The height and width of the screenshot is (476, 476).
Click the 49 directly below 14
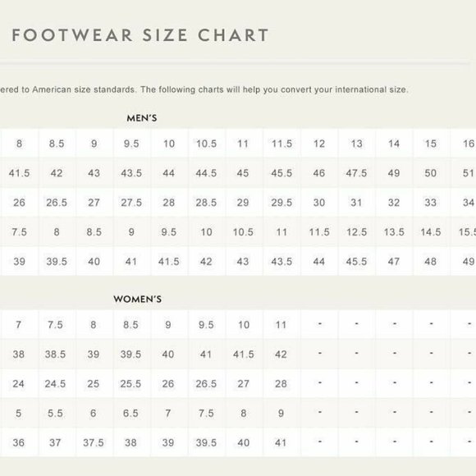(x=394, y=172)
